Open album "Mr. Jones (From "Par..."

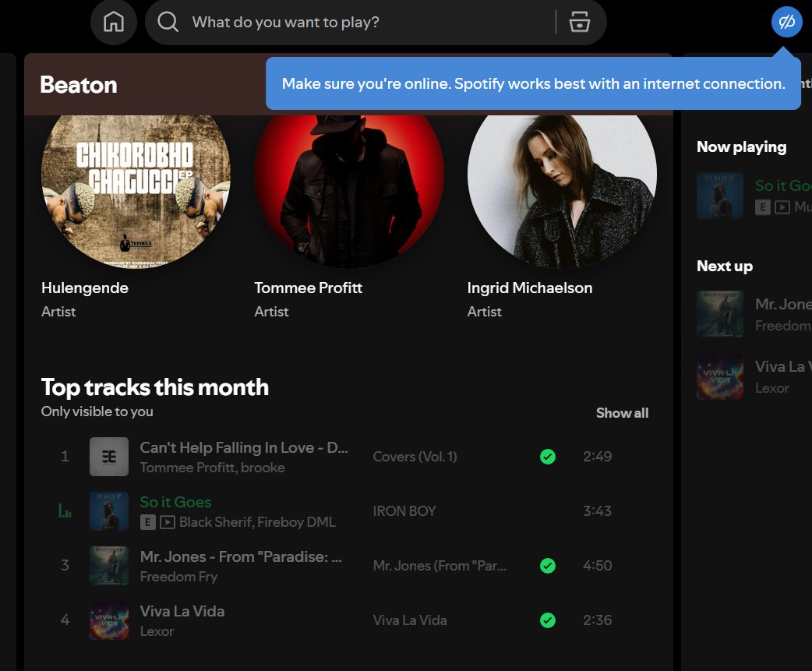440,566
